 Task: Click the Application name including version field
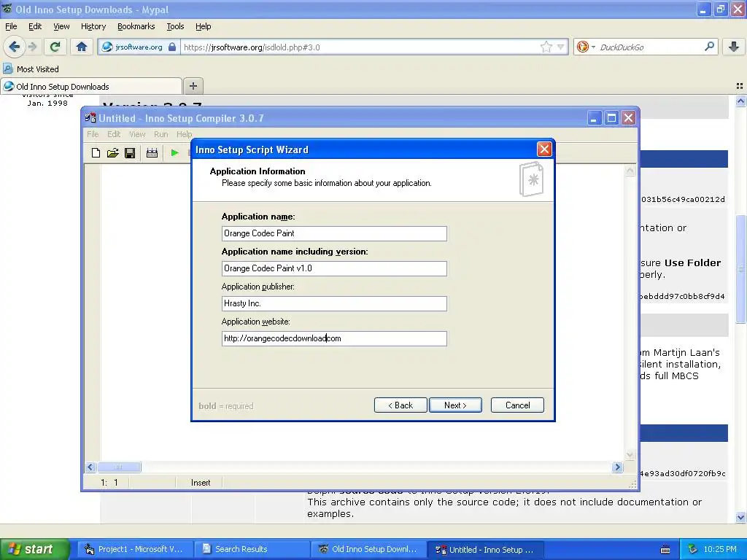(334, 268)
